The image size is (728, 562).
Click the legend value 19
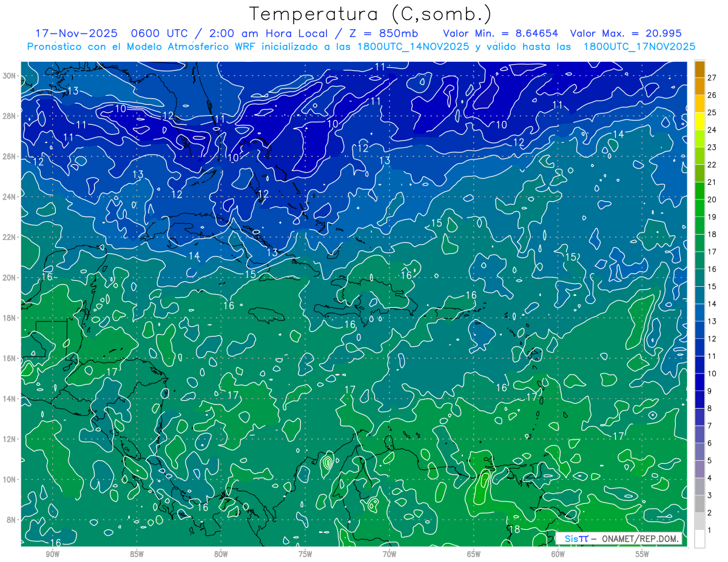click(712, 217)
